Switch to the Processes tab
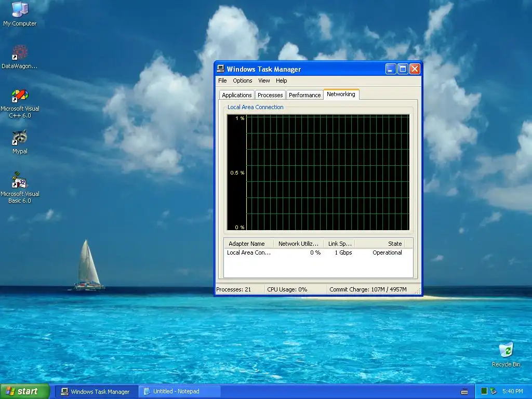 point(270,95)
